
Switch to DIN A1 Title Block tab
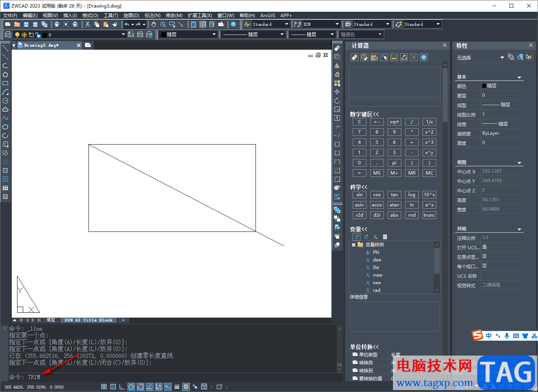88,320
